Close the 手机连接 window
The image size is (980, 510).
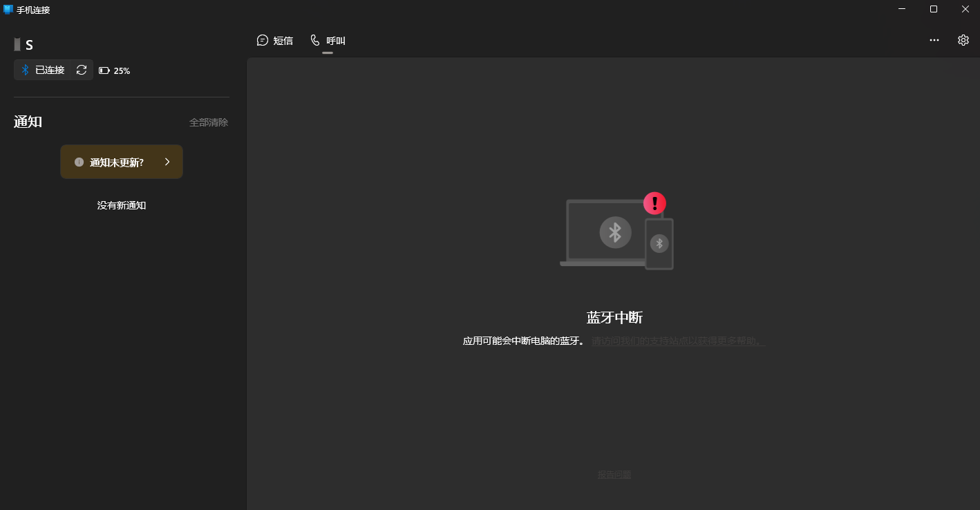click(x=965, y=9)
